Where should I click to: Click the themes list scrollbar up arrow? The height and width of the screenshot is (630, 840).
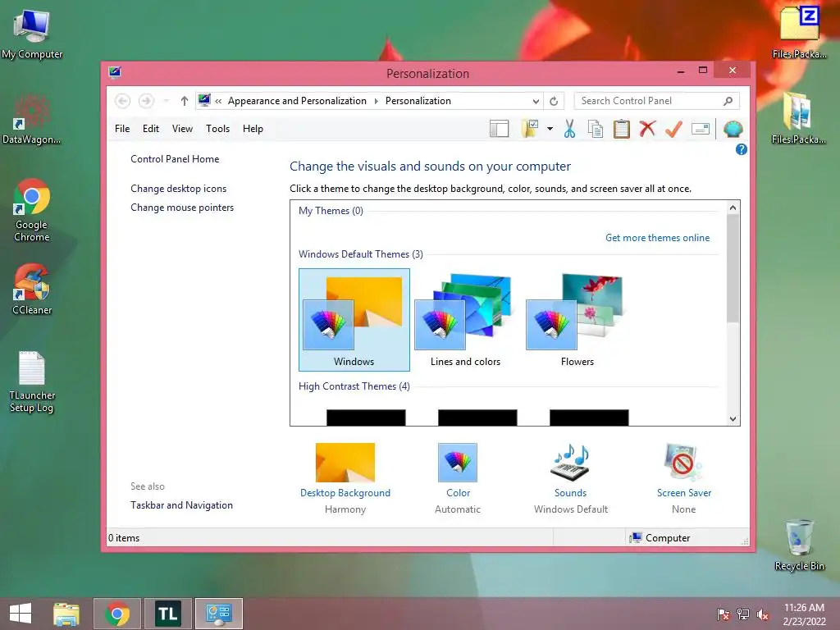(733, 208)
